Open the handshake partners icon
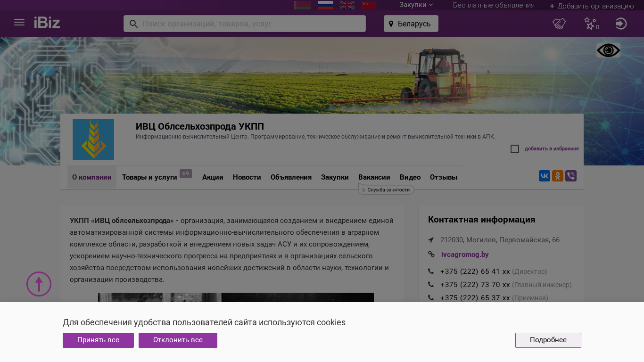Viewport: 644px width, 362px height. (x=559, y=24)
